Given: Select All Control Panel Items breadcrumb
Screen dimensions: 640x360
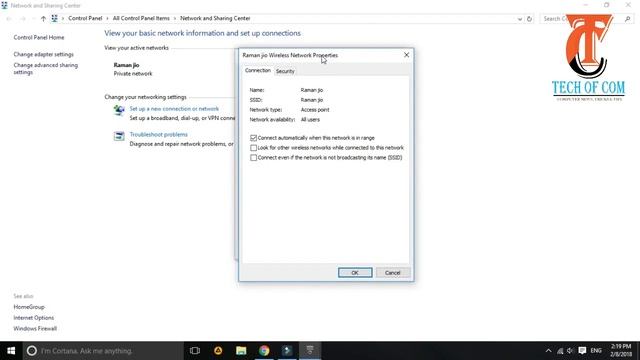Looking at the screenshot, I should 141,18.
